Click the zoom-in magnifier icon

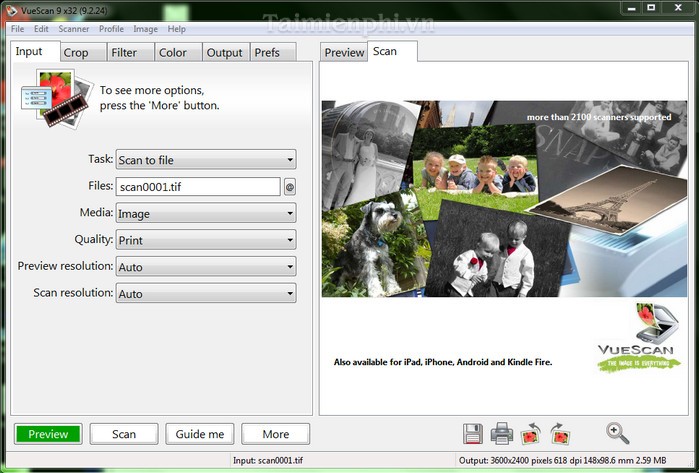618,433
